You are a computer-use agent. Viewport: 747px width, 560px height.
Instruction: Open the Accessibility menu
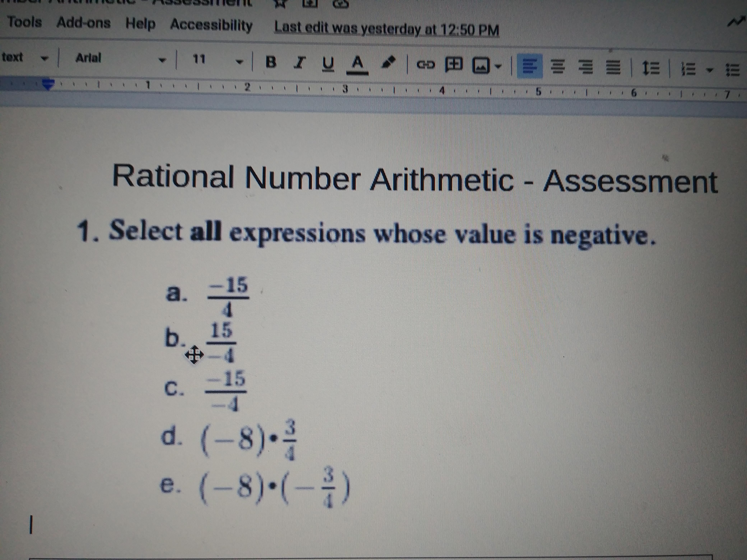(211, 25)
